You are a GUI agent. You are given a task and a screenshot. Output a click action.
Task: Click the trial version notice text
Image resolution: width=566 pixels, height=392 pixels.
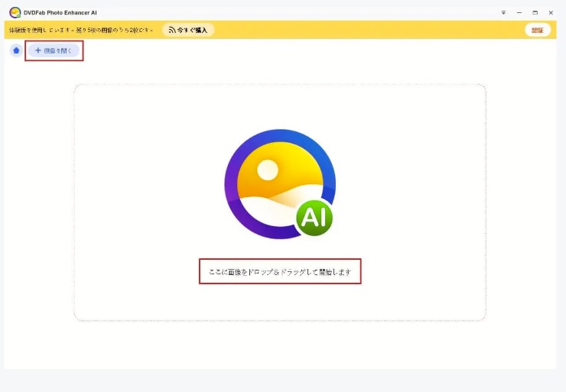[81, 31]
